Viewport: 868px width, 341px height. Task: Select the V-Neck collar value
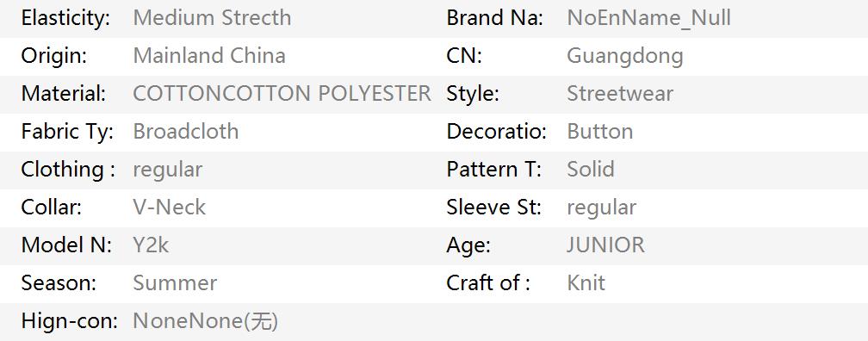(x=170, y=207)
